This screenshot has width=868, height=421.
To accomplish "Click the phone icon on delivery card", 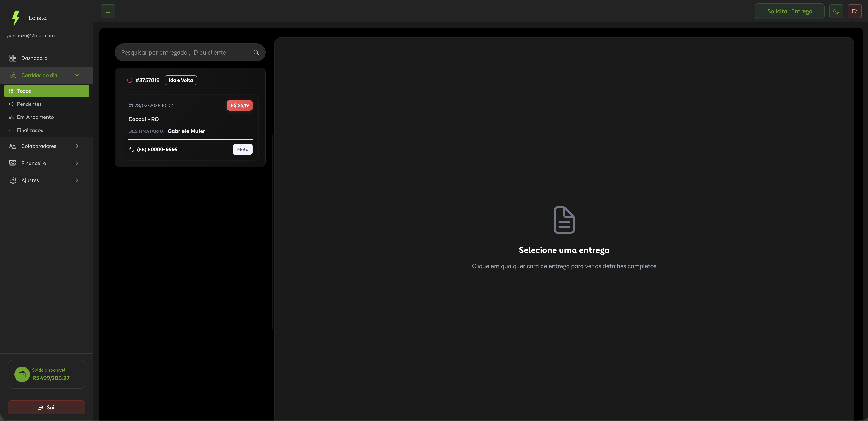I will pyautogui.click(x=131, y=149).
